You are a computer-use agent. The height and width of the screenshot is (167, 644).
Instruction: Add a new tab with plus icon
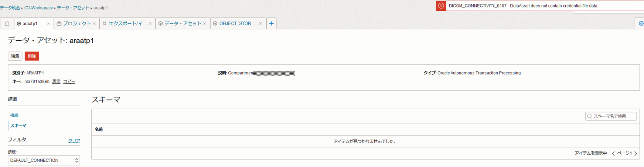click(272, 23)
